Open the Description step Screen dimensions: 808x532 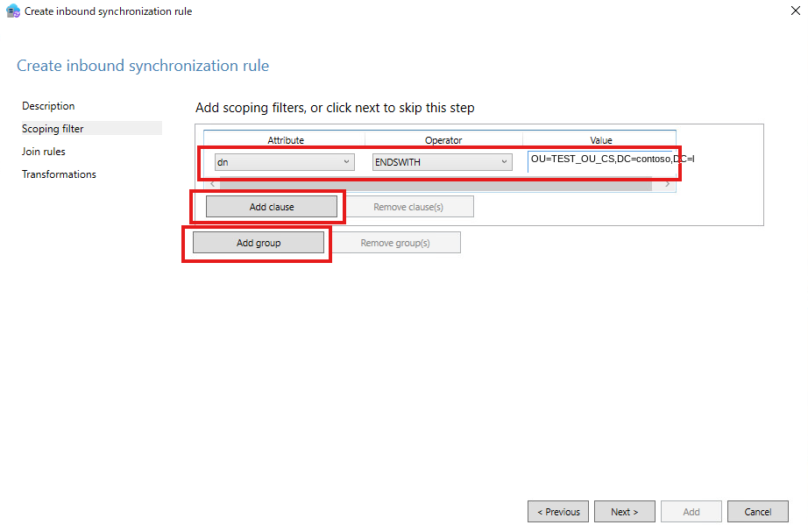pos(48,106)
